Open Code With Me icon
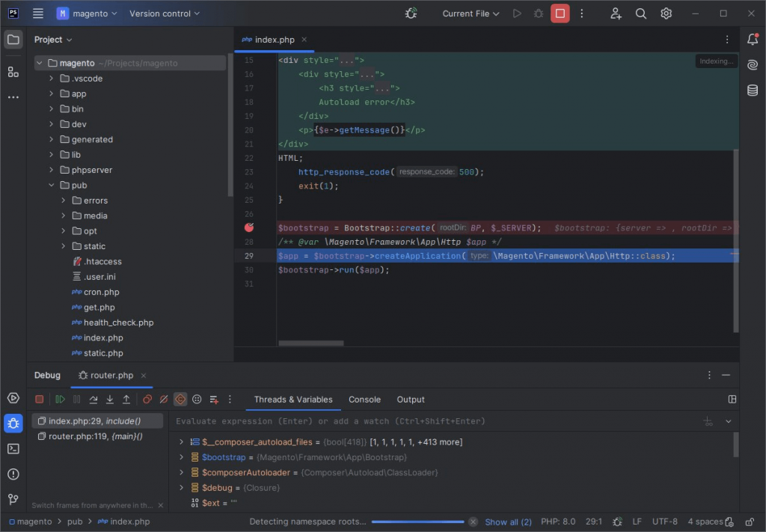 tap(616, 13)
